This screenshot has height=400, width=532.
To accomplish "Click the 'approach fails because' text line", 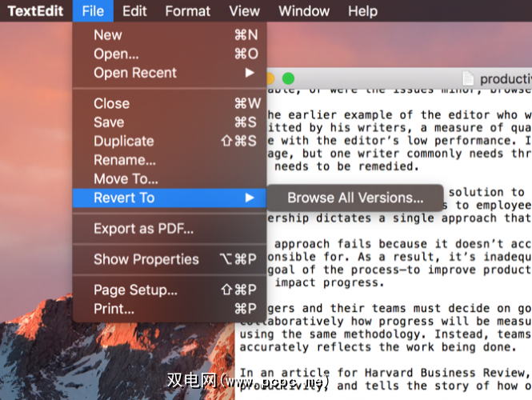I will (x=403, y=244).
